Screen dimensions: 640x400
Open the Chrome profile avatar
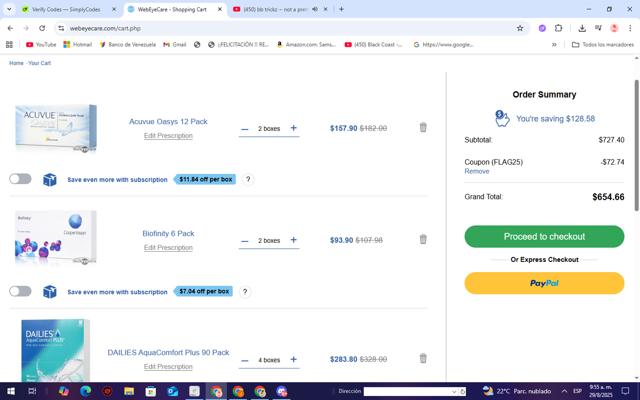614,28
